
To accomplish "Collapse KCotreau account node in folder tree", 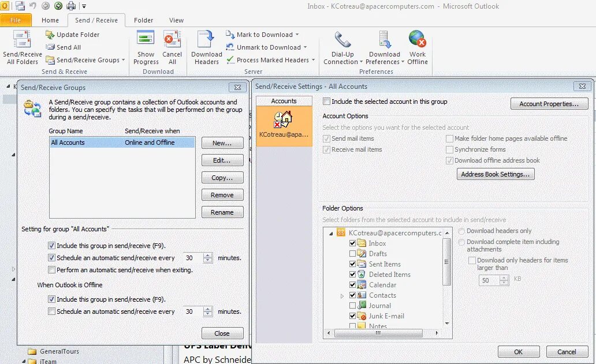I will tap(331, 233).
